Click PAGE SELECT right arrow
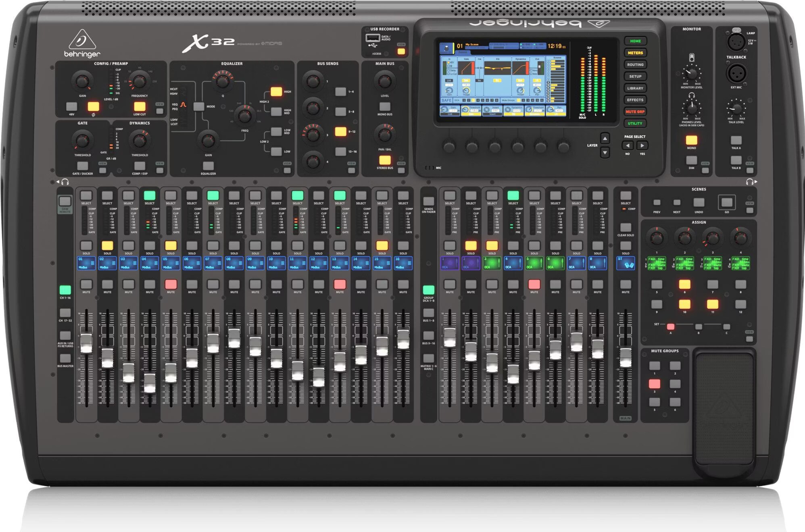This screenshot has width=805, height=532. point(642,145)
